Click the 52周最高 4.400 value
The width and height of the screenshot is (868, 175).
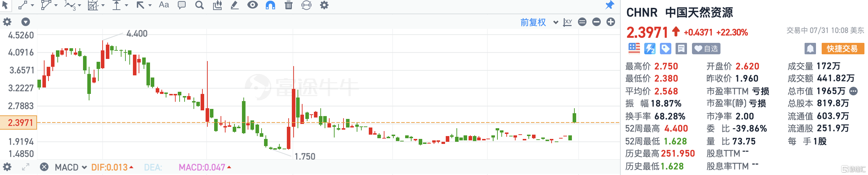(676, 128)
